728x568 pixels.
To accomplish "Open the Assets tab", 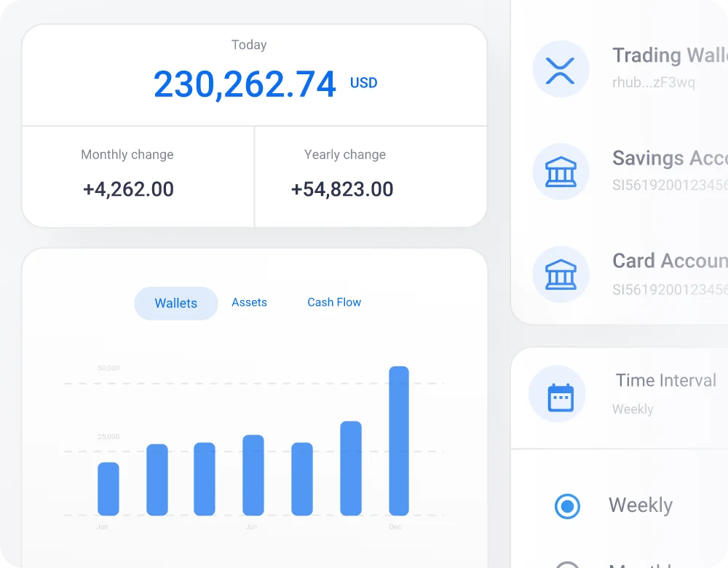I will pyautogui.click(x=249, y=302).
